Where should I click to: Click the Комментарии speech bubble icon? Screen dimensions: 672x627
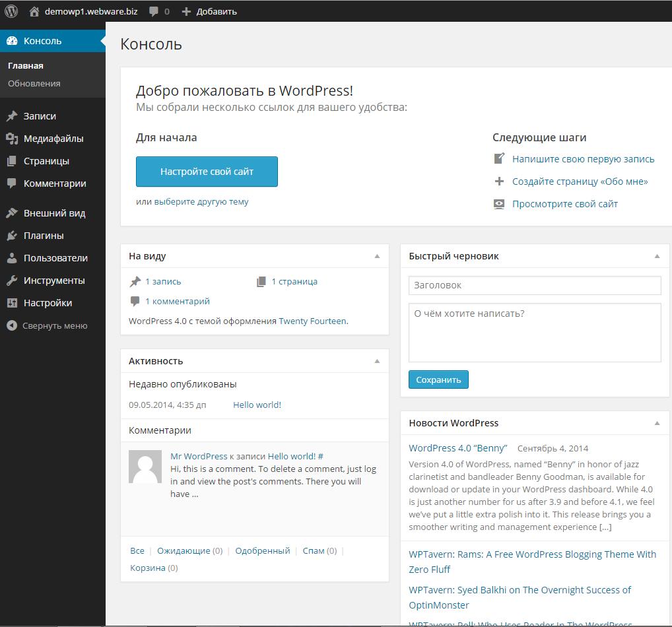12,183
